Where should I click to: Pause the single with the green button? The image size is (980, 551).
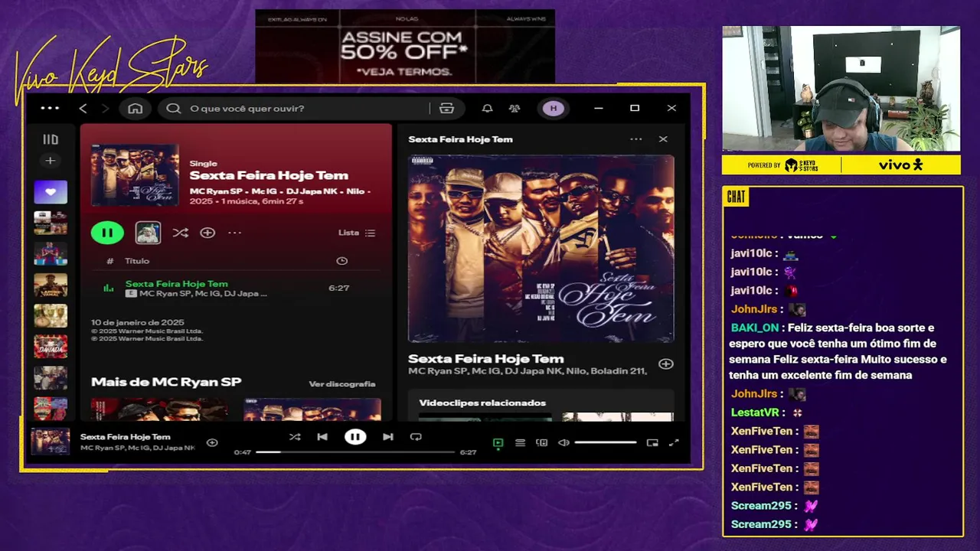tap(107, 233)
